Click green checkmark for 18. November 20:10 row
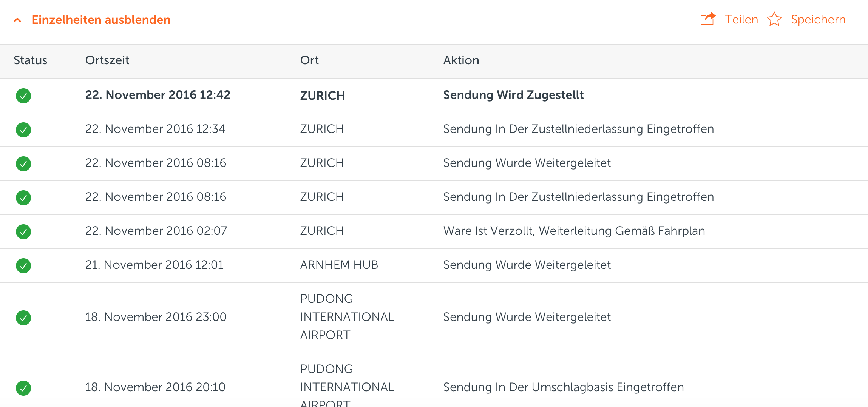Screen dimensions: 868x407 tap(23, 388)
